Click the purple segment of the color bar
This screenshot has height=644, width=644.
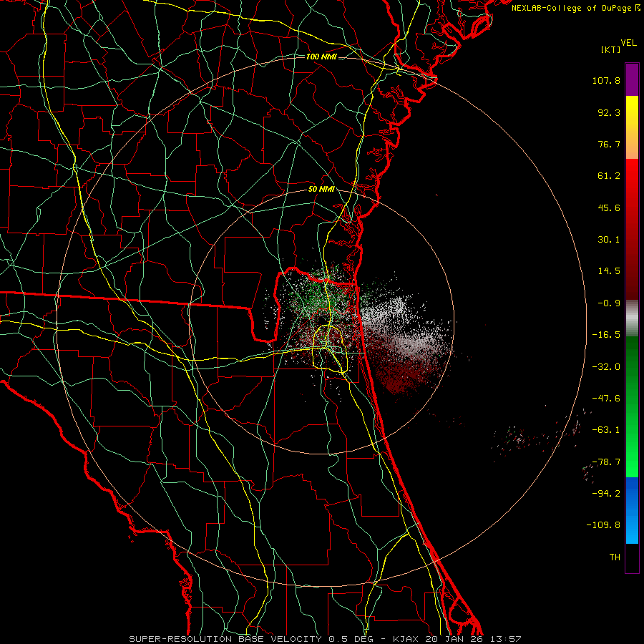pos(632,79)
